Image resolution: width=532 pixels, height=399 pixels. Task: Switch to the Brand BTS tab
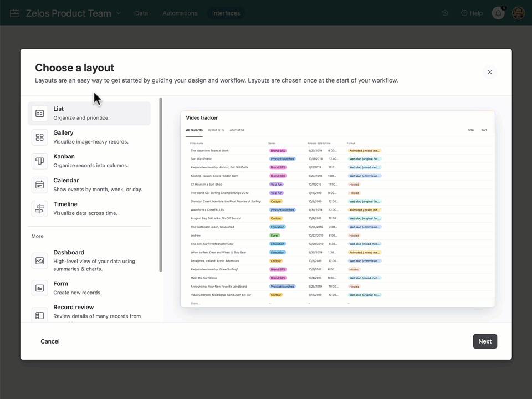tap(216, 130)
